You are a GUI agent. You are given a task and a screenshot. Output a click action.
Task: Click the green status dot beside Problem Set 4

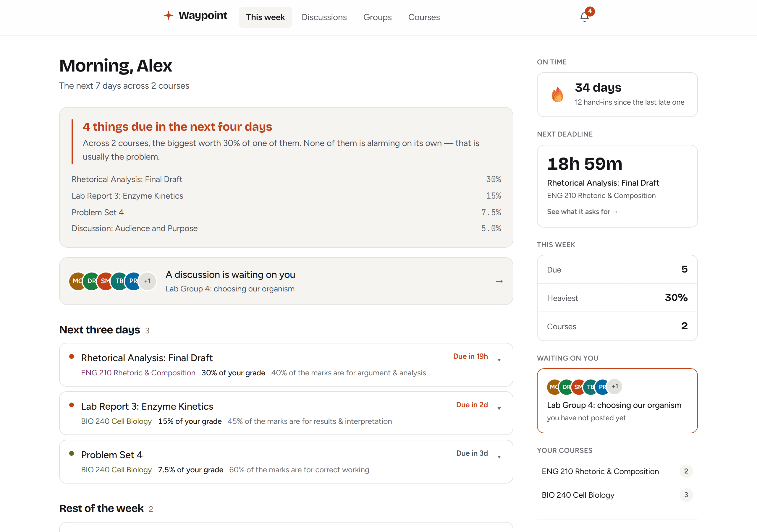pos(72,454)
